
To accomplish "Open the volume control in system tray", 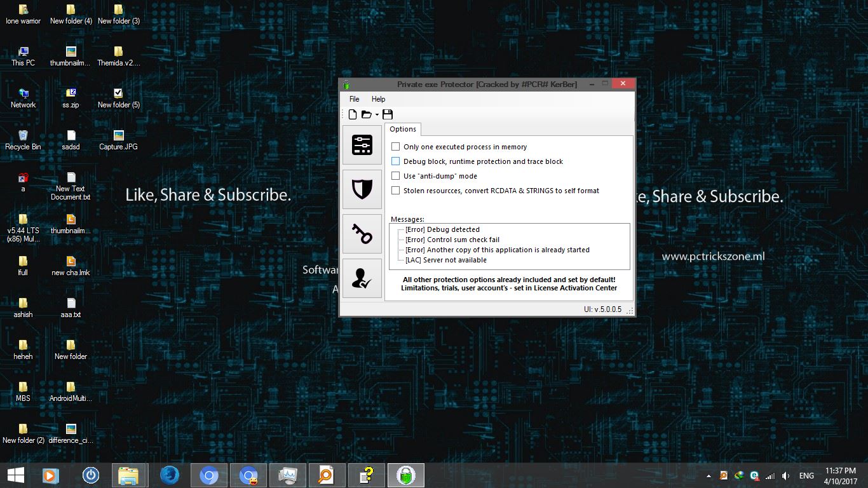I will (x=786, y=476).
